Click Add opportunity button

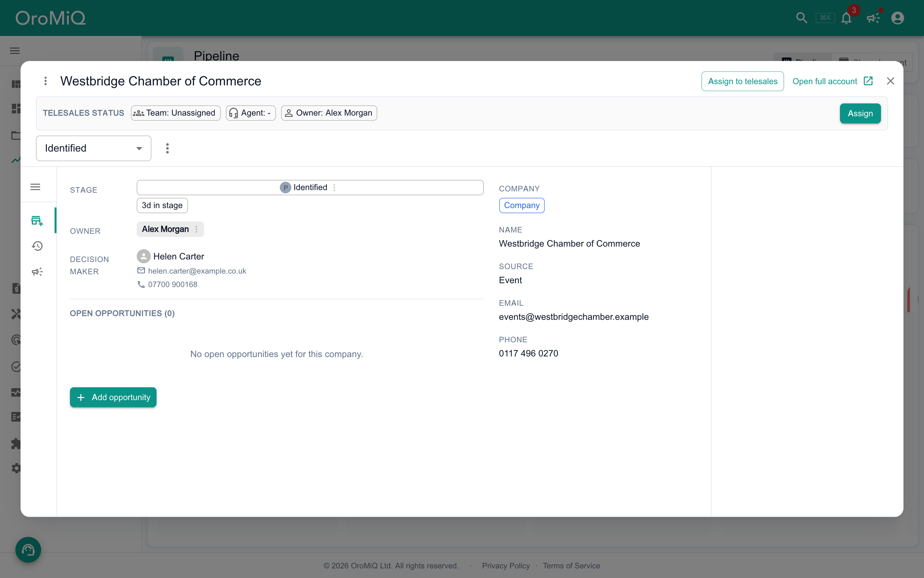[113, 397]
